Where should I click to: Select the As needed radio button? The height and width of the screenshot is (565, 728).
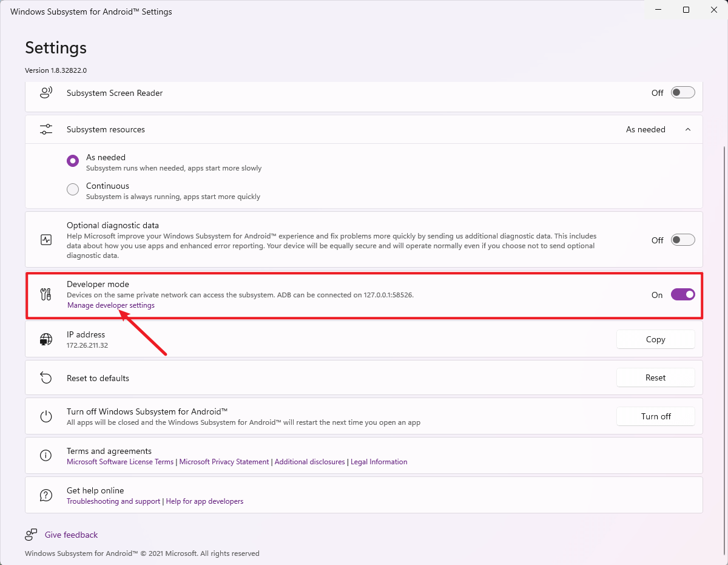pos(73,161)
